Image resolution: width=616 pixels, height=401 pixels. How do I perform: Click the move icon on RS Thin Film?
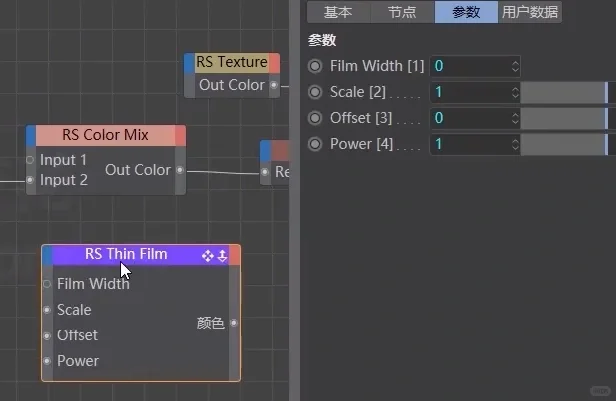207,256
